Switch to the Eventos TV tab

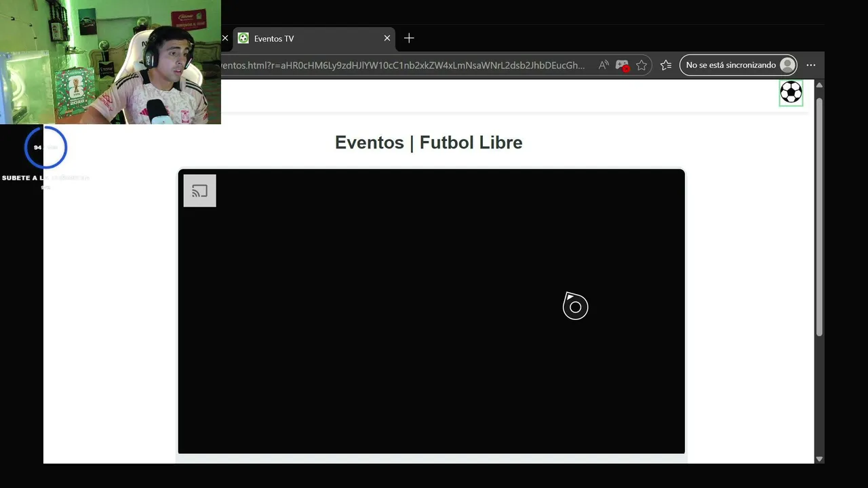314,38
